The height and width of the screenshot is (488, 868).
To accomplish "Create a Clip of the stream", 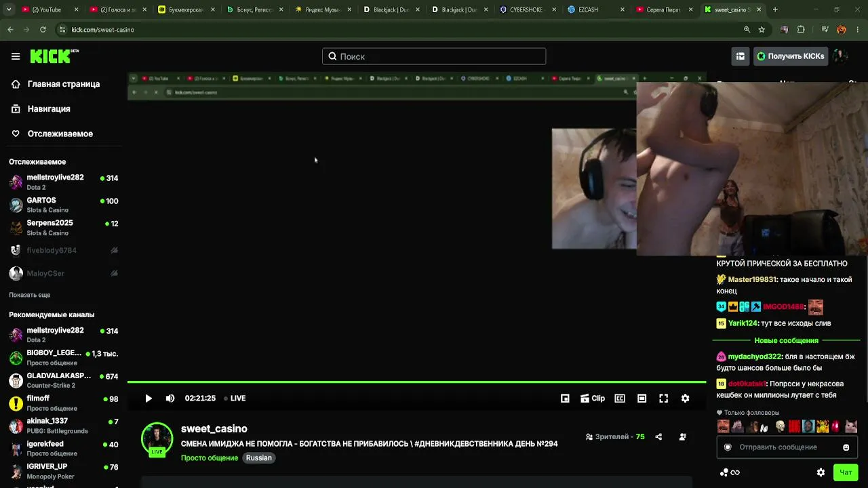I will [593, 399].
